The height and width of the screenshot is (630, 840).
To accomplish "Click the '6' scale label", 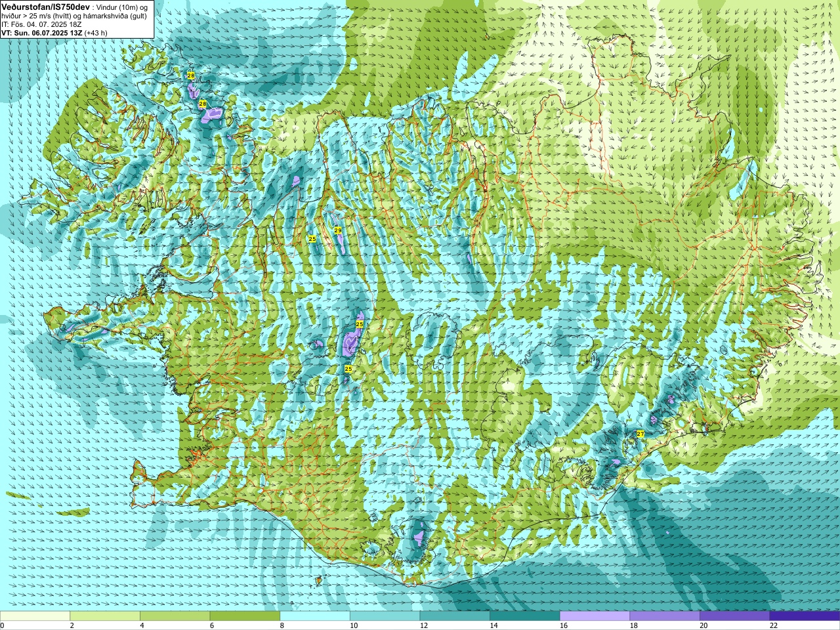I will tap(212, 626).
